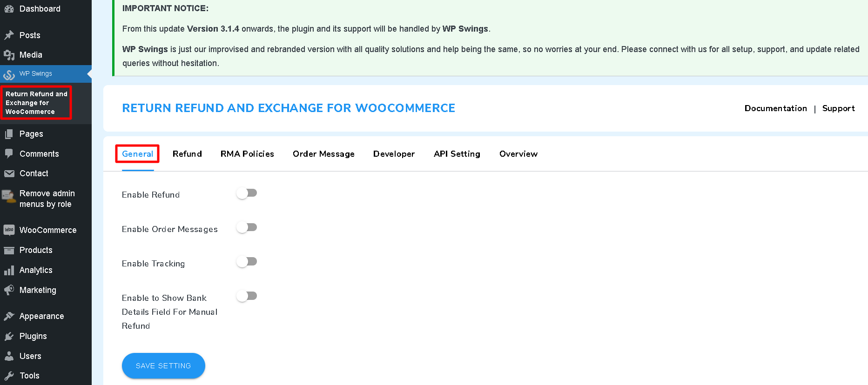868x385 pixels.
Task: Open the Users menu label
Action: 30,356
